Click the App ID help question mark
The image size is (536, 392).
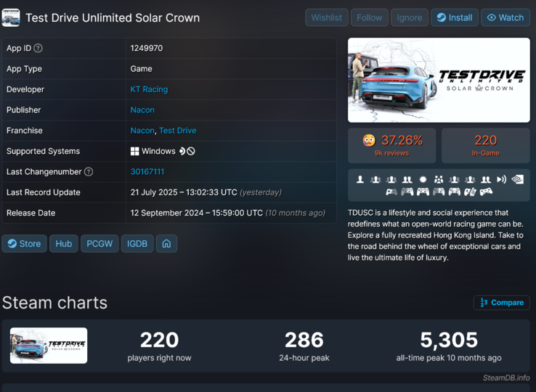tap(38, 49)
